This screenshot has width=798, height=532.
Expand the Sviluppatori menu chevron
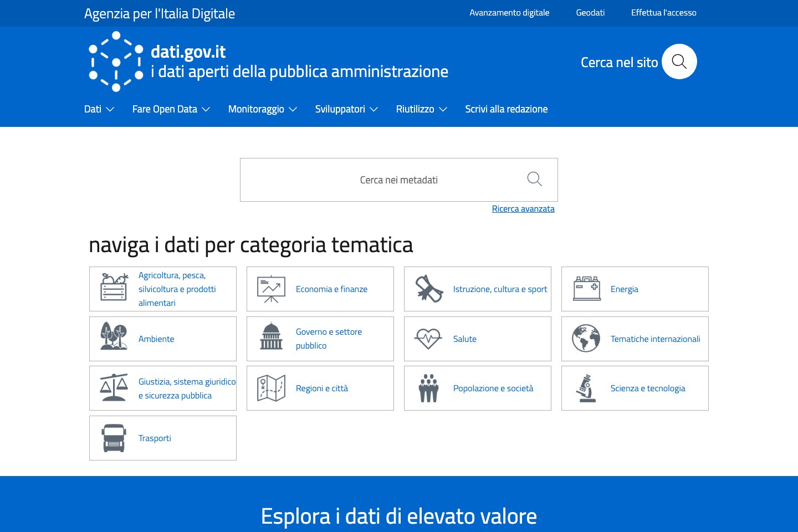pos(375,109)
